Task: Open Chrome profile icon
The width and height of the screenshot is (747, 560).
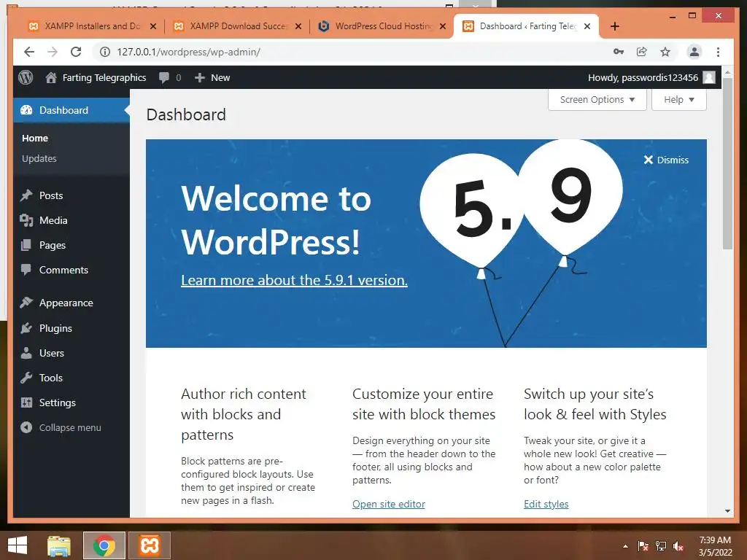Action: [694, 52]
